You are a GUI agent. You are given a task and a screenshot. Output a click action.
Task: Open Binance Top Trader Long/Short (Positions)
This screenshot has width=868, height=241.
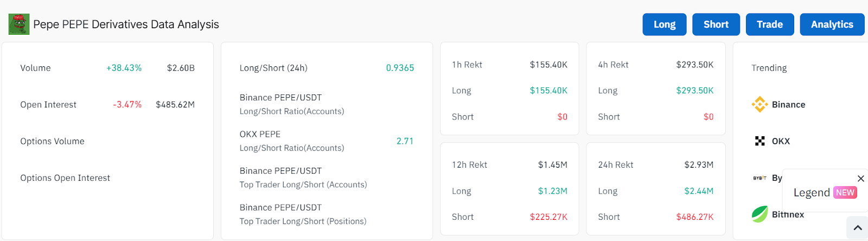point(327,214)
